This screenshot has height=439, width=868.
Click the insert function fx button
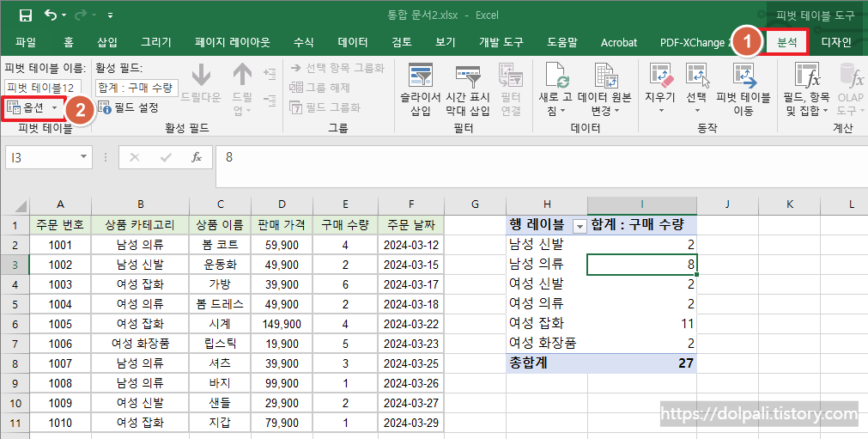(x=197, y=157)
